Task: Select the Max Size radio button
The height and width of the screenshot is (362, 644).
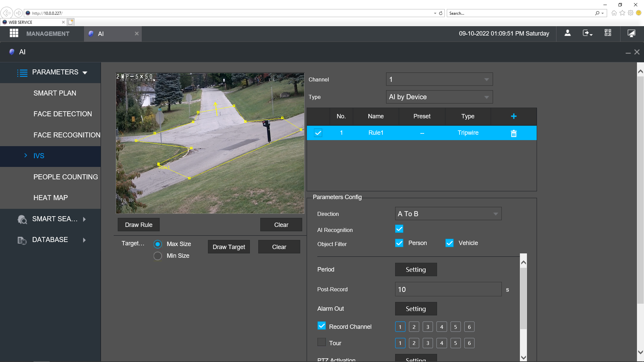Action: click(158, 244)
